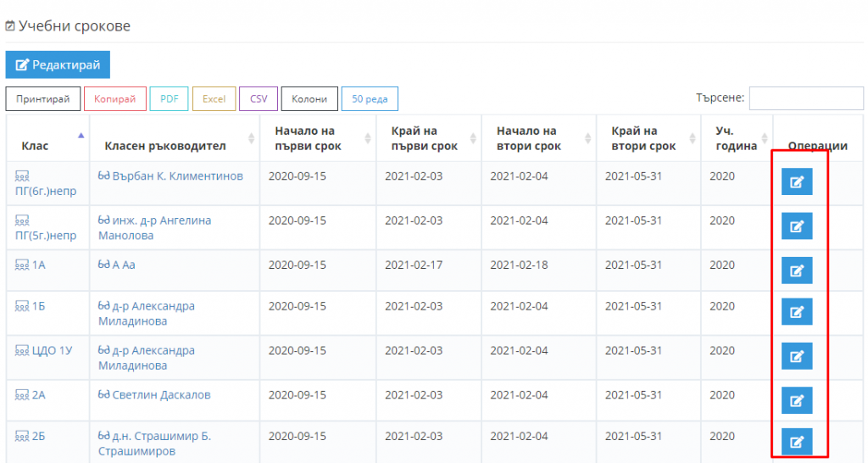Export the table to Excel
Viewport: 868px width, 463px height.
coord(214,99)
